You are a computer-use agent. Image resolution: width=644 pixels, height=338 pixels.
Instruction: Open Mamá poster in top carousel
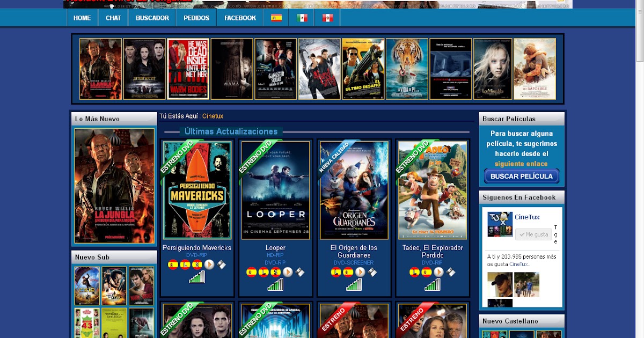[x=232, y=69]
